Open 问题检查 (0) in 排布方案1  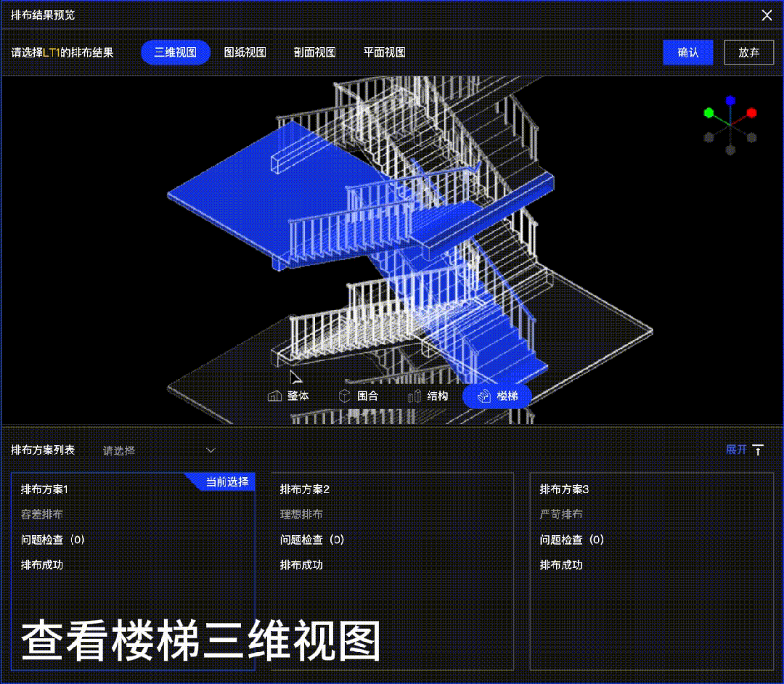(52, 540)
